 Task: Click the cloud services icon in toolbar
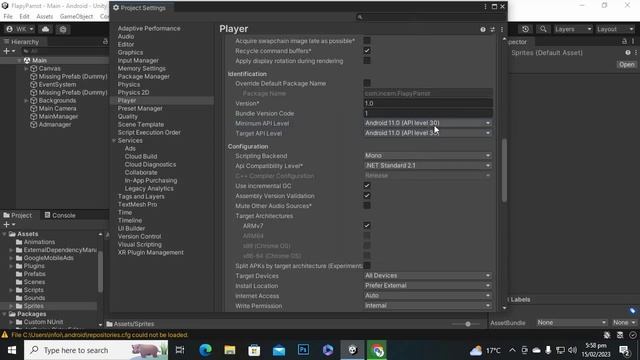[45, 29]
